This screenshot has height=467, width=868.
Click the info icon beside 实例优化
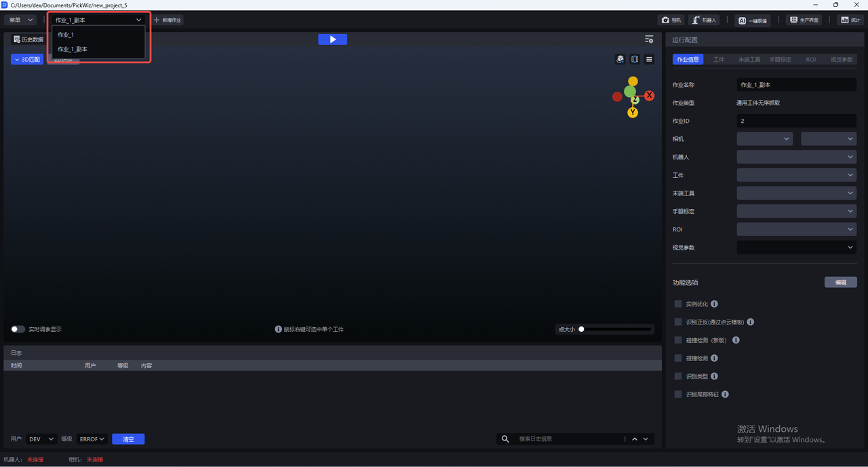714,304
